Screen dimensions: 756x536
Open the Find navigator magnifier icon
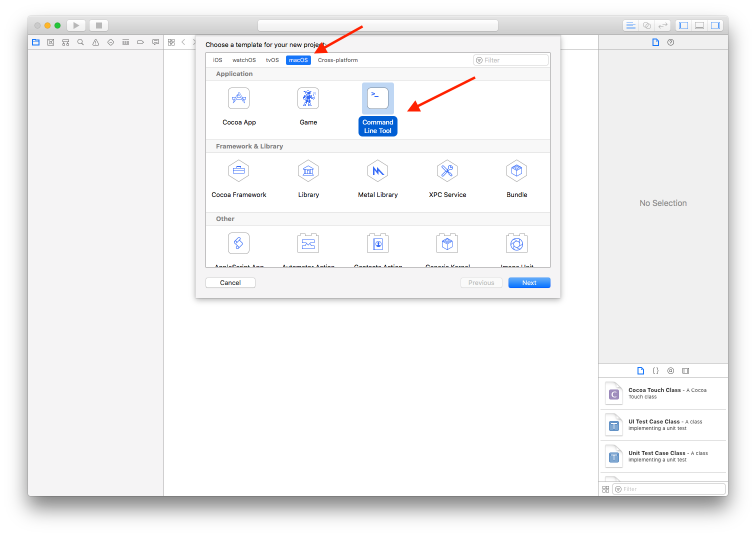[x=80, y=42]
